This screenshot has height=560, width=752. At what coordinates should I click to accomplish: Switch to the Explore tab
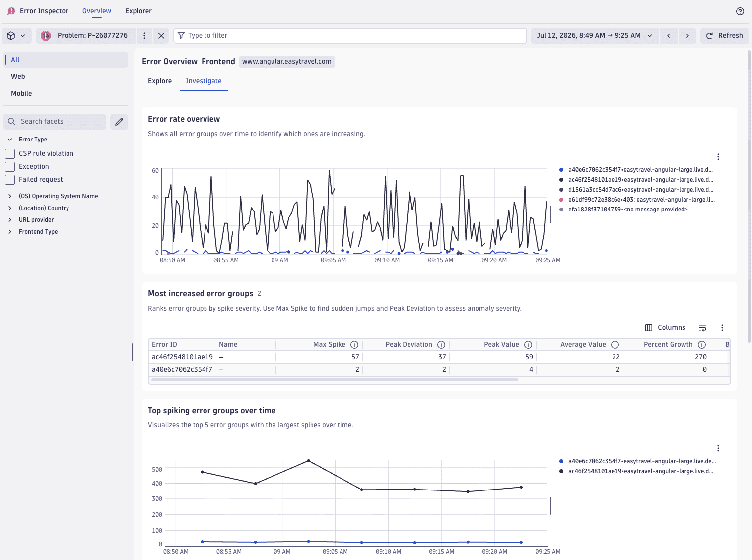pos(160,81)
